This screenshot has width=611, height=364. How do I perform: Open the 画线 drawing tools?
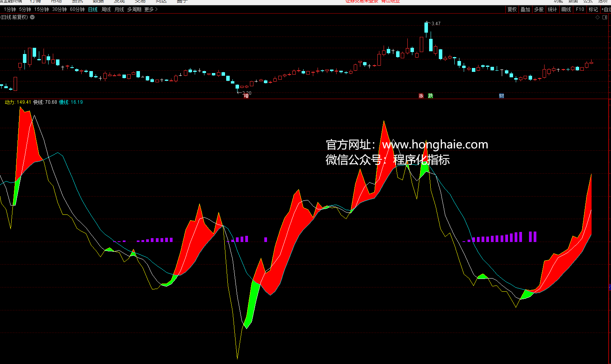(566, 9)
